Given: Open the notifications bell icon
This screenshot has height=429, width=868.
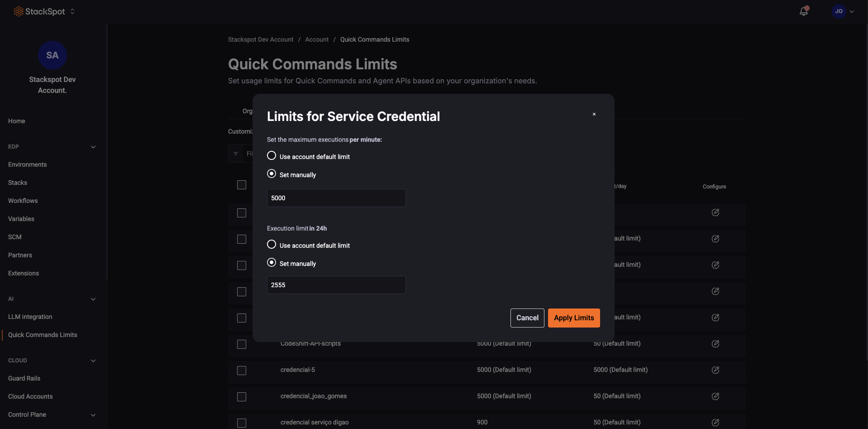Looking at the screenshot, I should point(804,11).
